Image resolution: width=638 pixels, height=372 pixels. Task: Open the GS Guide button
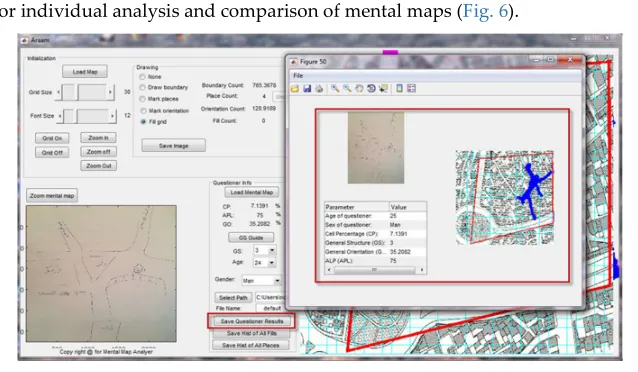[x=251, y=238]
